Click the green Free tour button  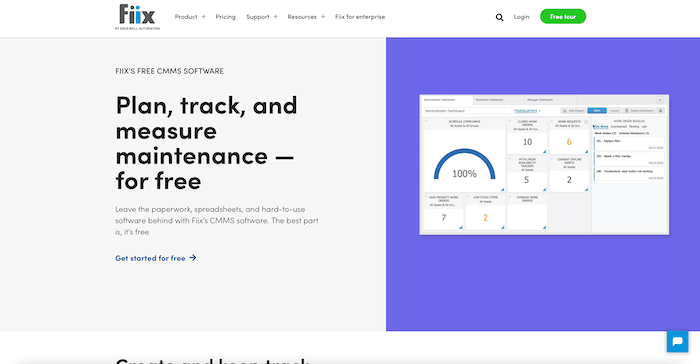563,17
